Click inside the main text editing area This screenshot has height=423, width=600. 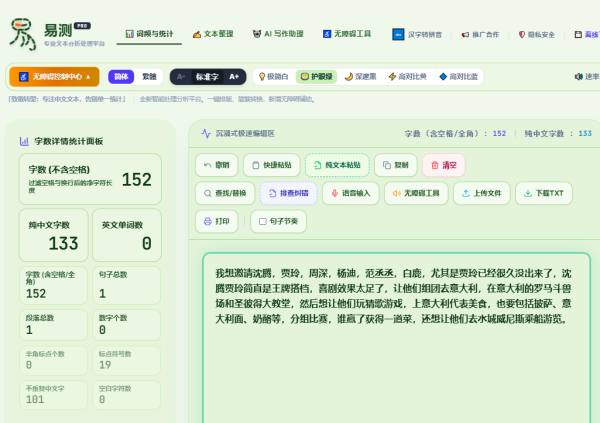396,337
